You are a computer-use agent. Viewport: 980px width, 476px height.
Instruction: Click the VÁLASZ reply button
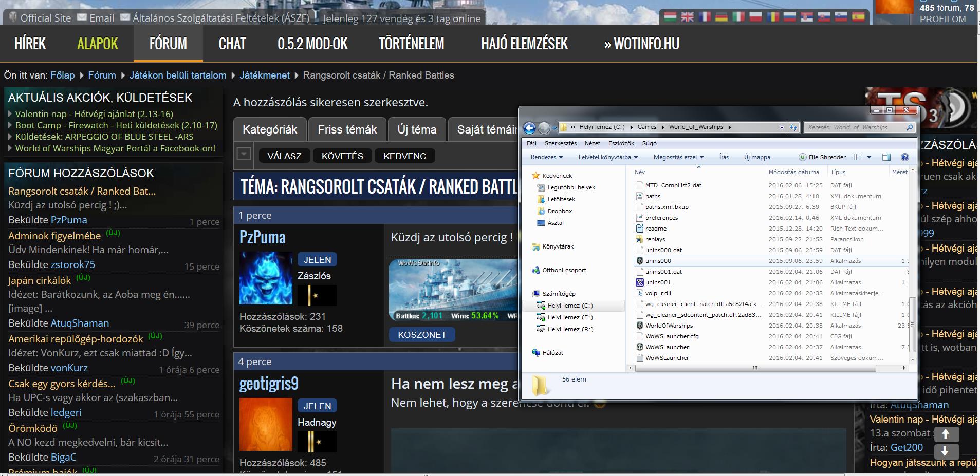pyautogui.click(x=284, y=156)
